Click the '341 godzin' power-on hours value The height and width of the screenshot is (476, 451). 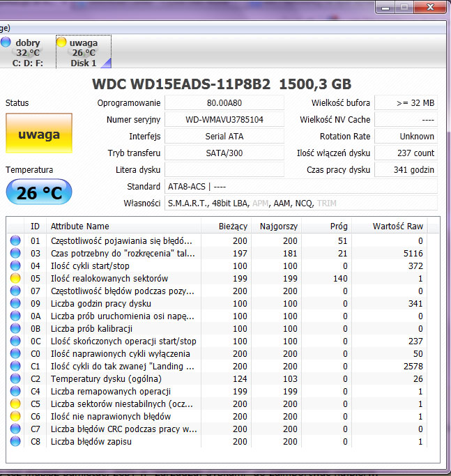tap(406, 169)
